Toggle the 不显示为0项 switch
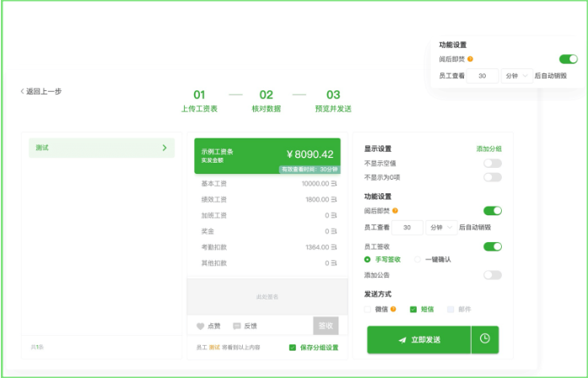Screen dimensions: 588x378 pyautogui.click(x=493, y=177)
